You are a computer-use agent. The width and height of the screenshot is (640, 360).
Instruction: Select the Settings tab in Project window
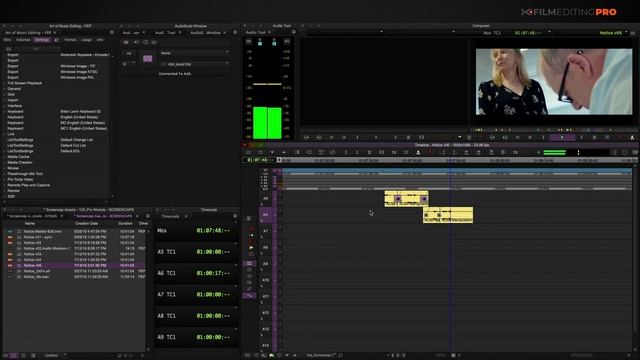42,40
